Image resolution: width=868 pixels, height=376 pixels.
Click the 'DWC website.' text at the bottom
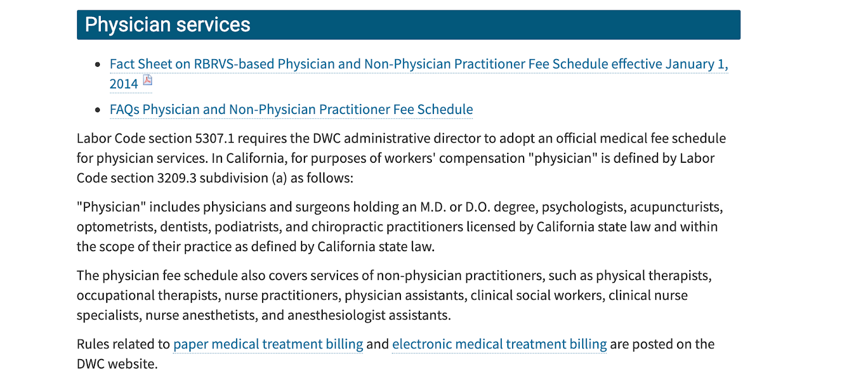tap(117, 364)
